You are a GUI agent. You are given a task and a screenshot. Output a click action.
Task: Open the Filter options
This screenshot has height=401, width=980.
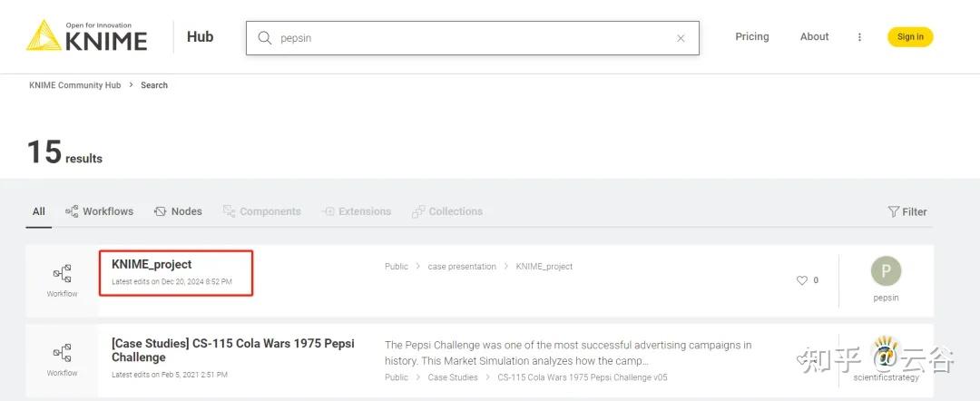click(x=906, y=211)
